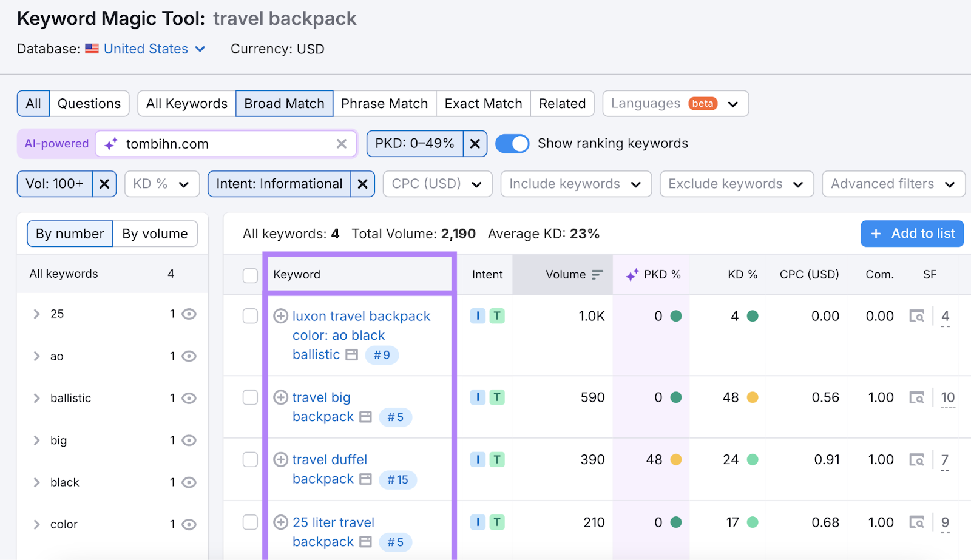Expand the 25 keyword group in sidebar
The width and height of the screenshot is (971, 560).
[36, 314]
